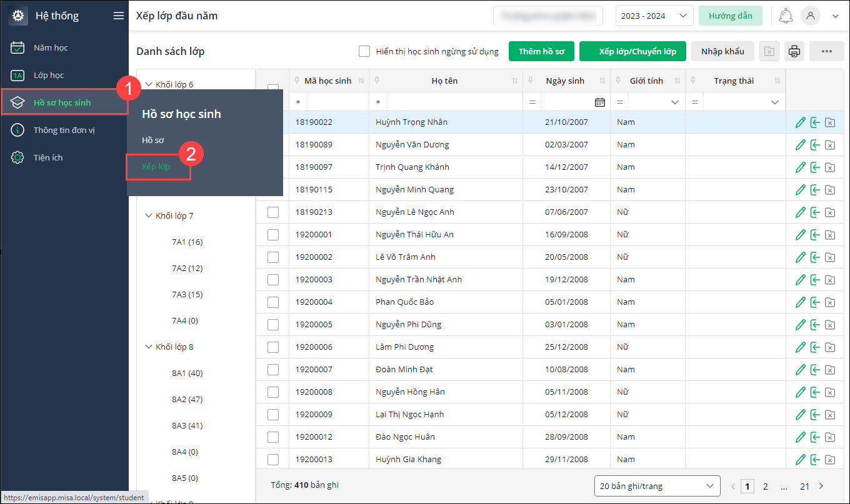Choose Xếp lớp in the flyout submenu
The height and width of the screenshot is (504, 850).
[x=156, y=167]
